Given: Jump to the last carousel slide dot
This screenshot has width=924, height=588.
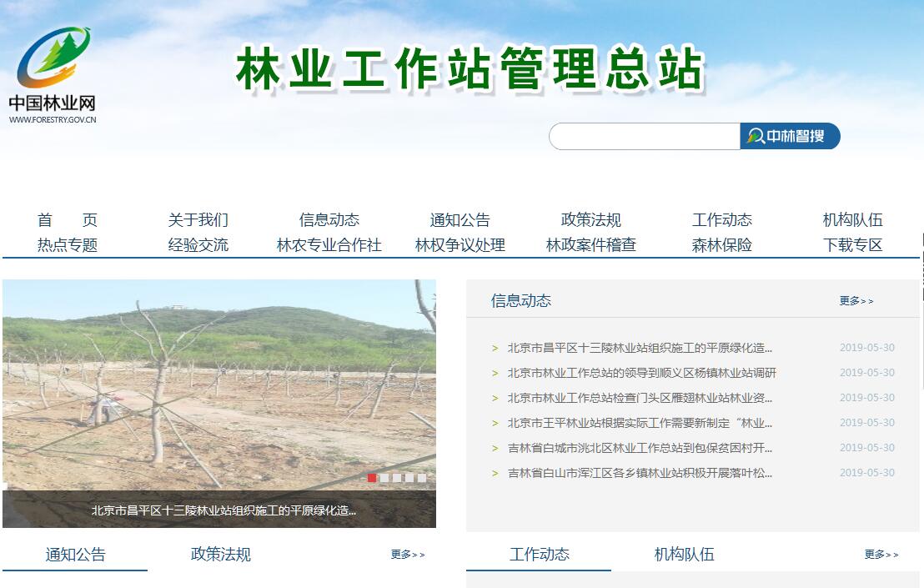Looking at the screenshot, I should pos(422,478).
